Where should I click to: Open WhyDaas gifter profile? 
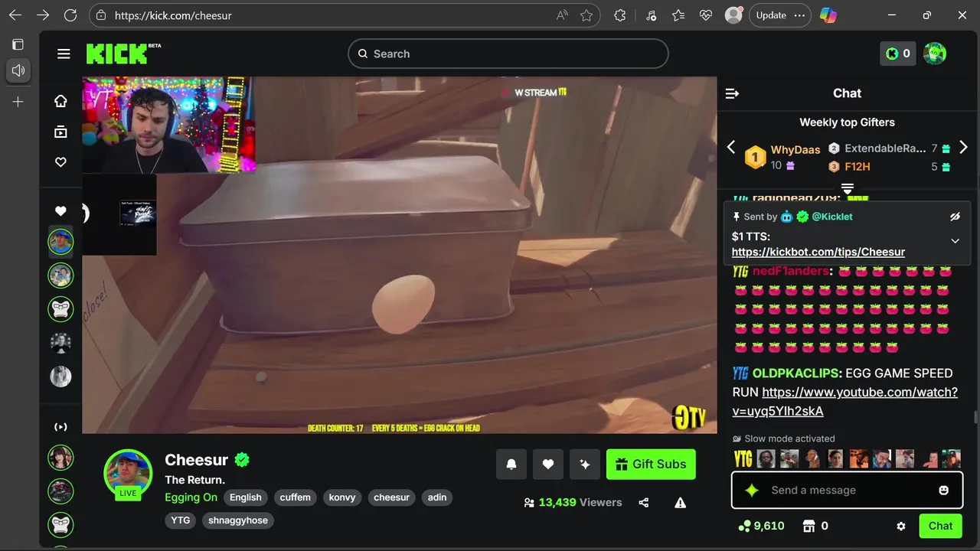(x=795, y=150)
